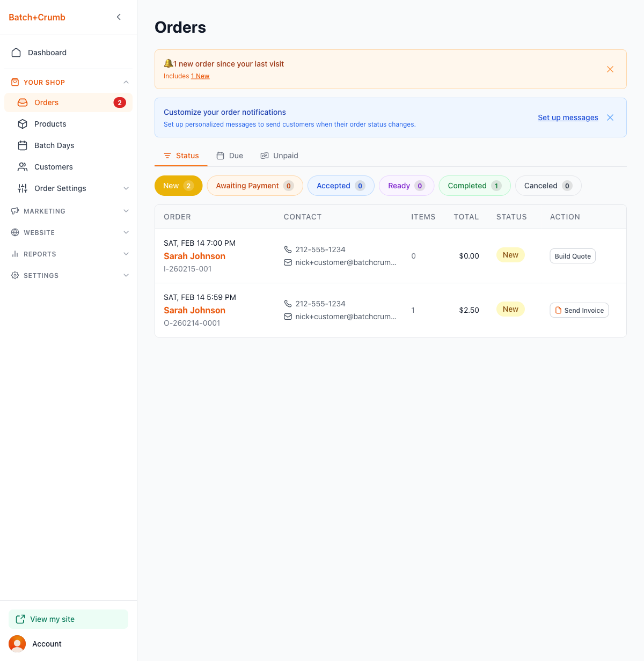Open Customers via the people icon
Image resolution: width=644 pixels, height=661 pixels.
click(23, 167)
